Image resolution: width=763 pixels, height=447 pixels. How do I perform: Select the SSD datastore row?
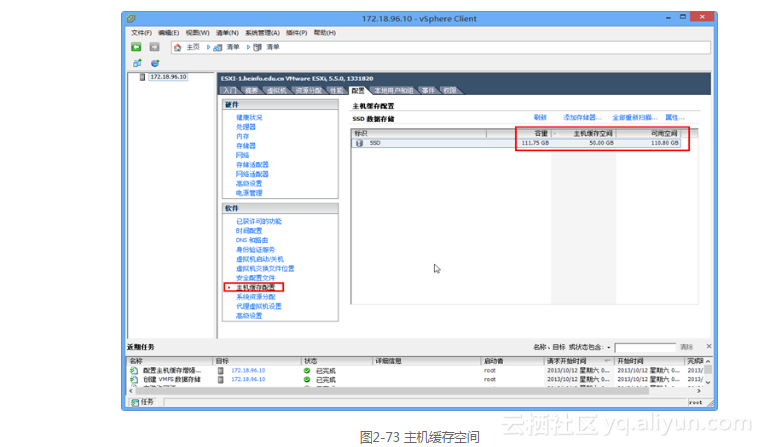pyautogui.click(x=516, y=143)
